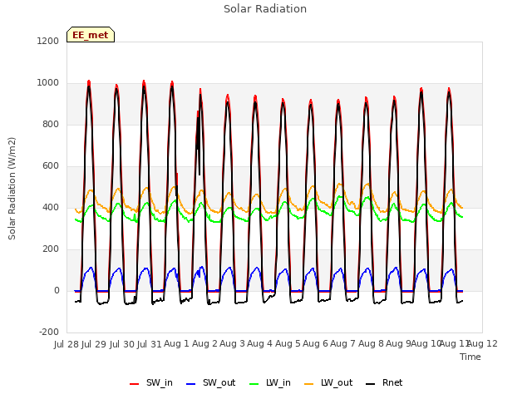
Task: Click the blue SW_out legend swatch
Action: click(x=191, y=384)
